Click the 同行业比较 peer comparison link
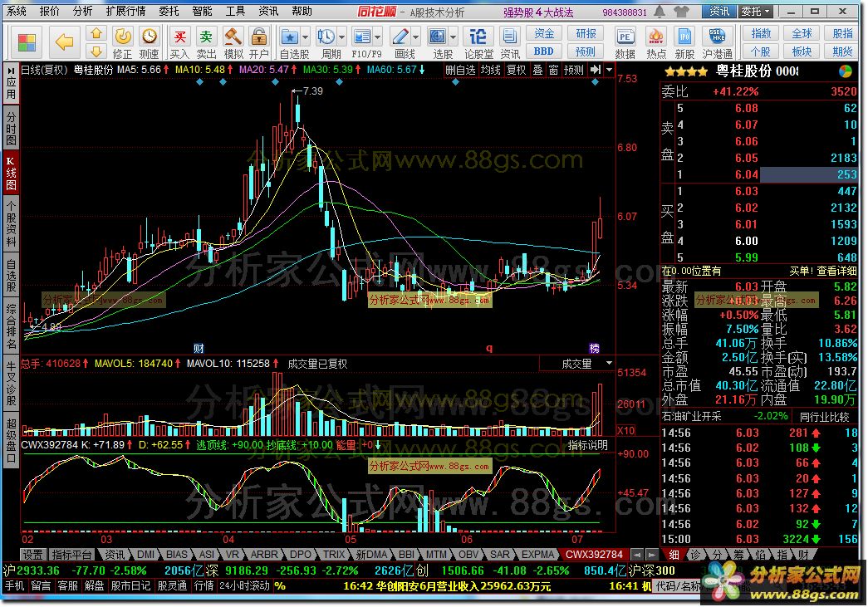This screenshot has width=868, height=607. [825, 417]
